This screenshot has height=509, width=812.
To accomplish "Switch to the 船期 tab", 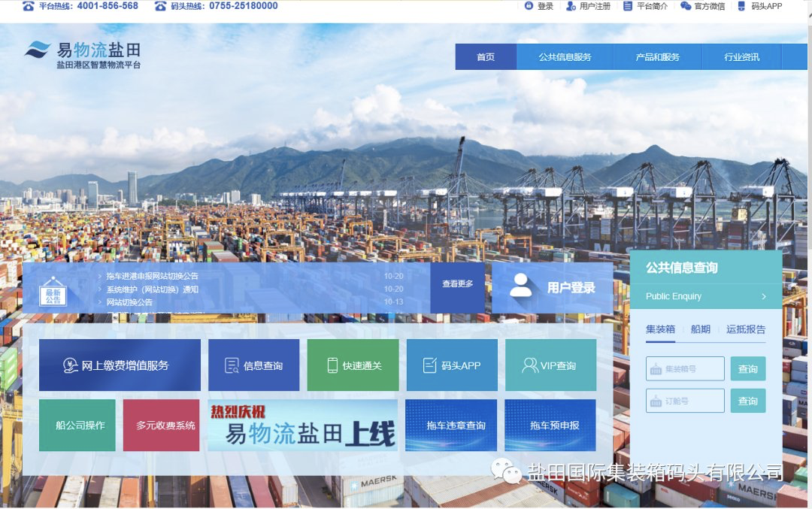I will click(x=701, y=329).
